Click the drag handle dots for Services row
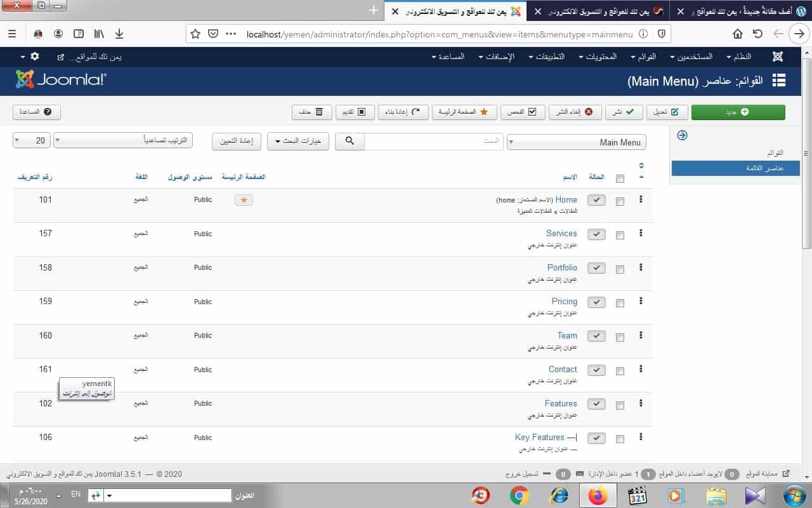The width and height of the screenshot is (812, 508). (x=641, y=233)
